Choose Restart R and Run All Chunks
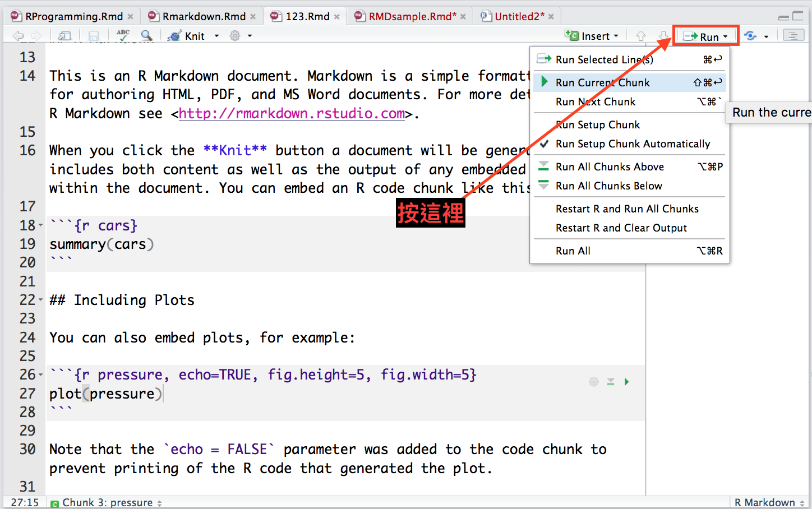This screenshot has height=509, width=812. click(630, 209)
